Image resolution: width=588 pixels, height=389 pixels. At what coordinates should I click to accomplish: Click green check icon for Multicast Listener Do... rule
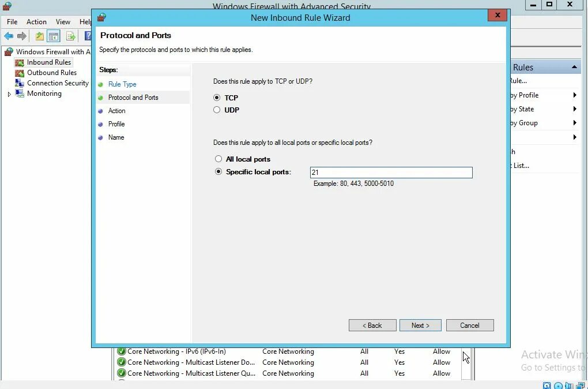[121, 362]
